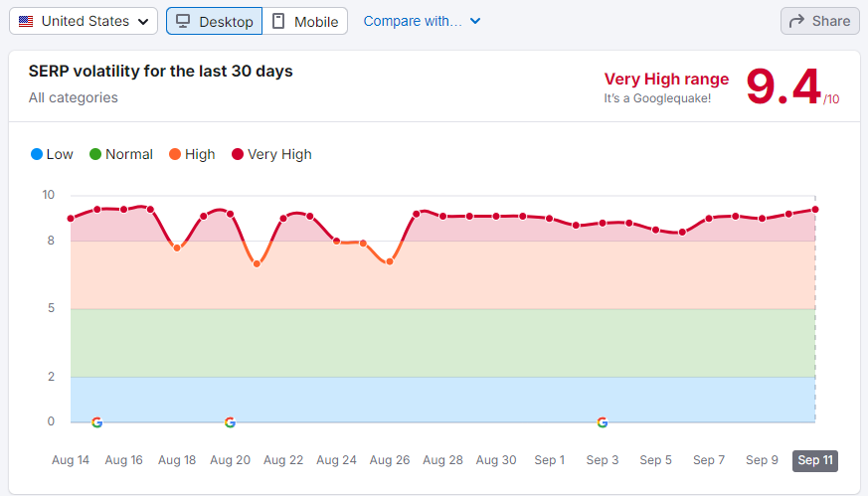Select the Desktop device tab
Screen dimensions: 868x496
[x=214, y=21]
